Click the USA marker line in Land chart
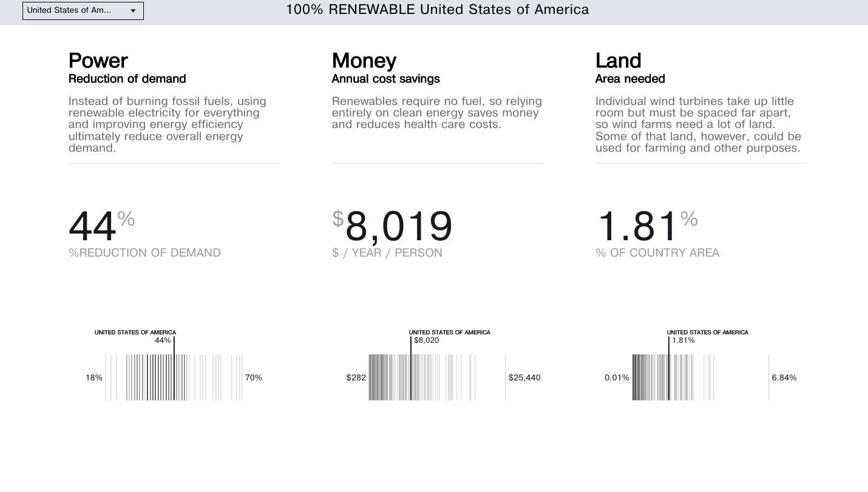The image size is (868, 492). click(669, 376)
